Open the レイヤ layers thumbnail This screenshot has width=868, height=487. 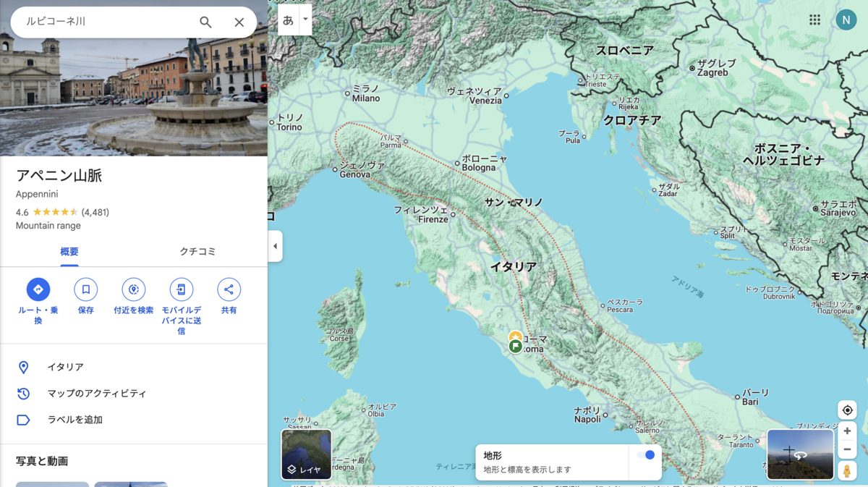pyautogui.click(x=306, y=454)
